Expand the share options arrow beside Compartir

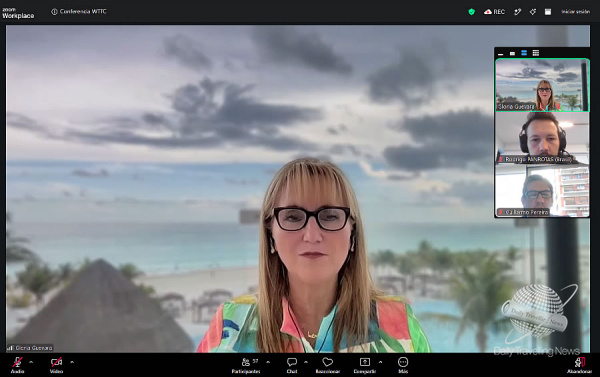(380, 362)
